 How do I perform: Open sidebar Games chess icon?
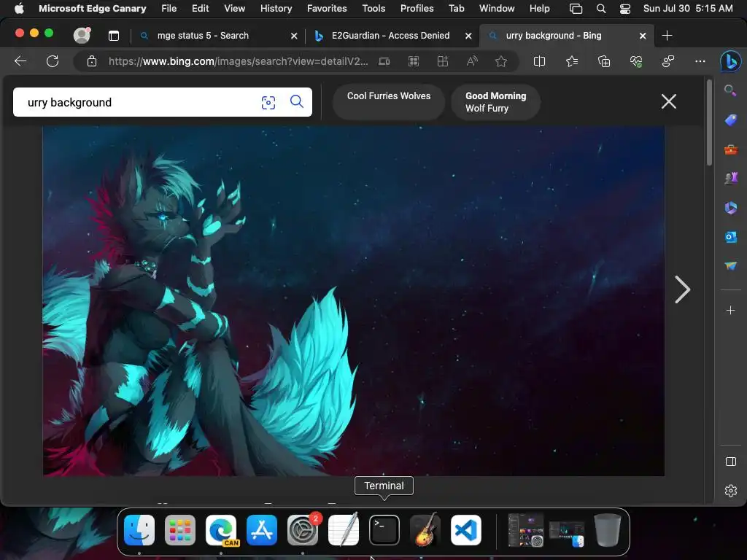(730, 178)
